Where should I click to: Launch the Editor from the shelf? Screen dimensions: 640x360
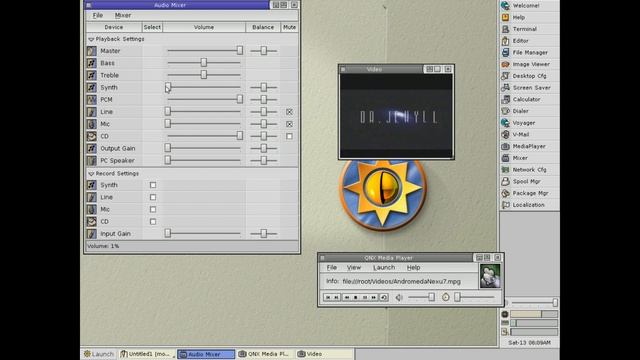(529, 41)
